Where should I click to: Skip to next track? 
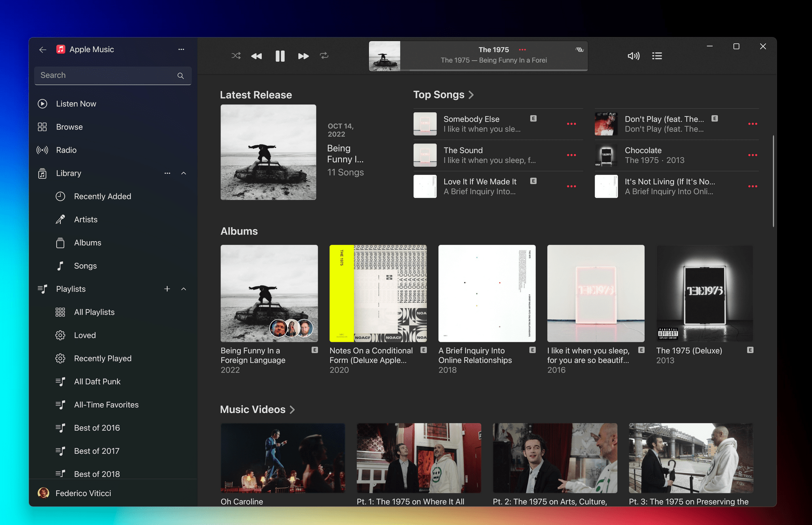tap(302, 55)
